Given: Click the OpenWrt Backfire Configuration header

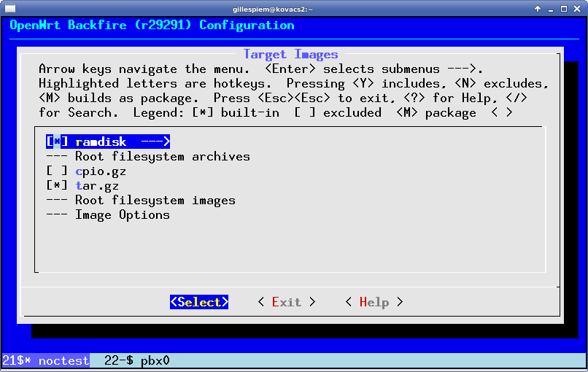Looking at the screenshot, I should pyautogui.click(x=152, y=25).
